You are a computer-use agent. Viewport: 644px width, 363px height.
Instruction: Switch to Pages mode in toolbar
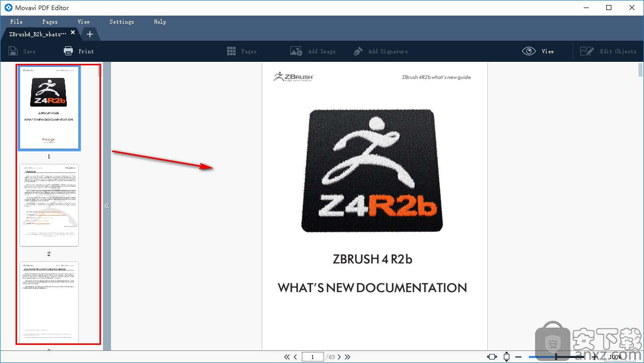(x=242, y=51)
